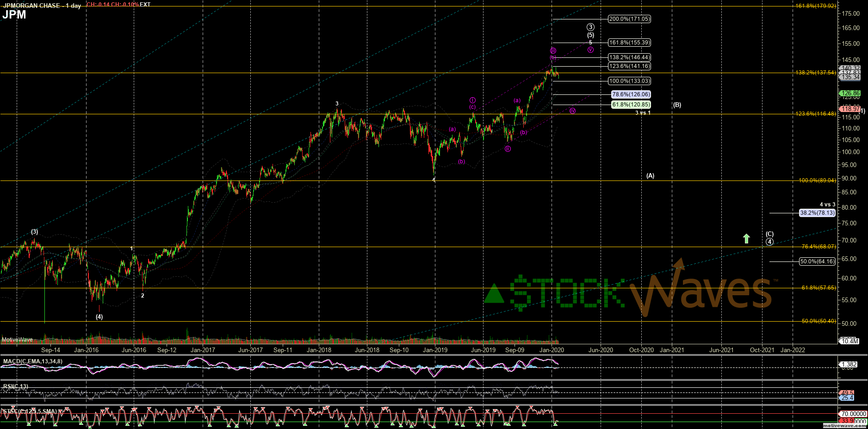
Task: Select the Jan-2019 date axis label
Action: click(435, 350)
